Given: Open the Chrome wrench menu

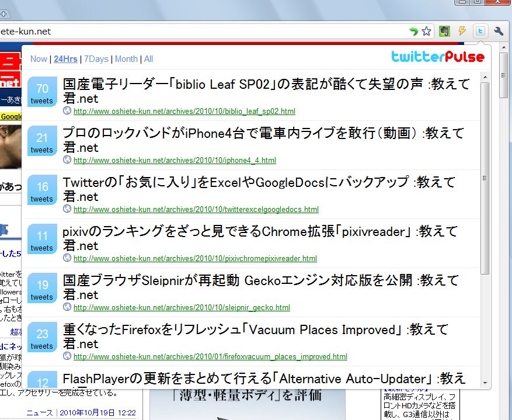Looking at the screenshot, I should [499, 32].
